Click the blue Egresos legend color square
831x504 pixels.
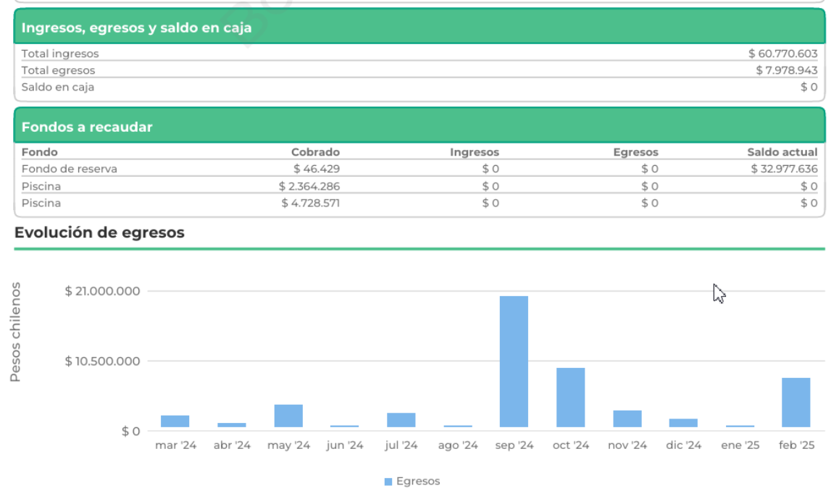[388, 482]
